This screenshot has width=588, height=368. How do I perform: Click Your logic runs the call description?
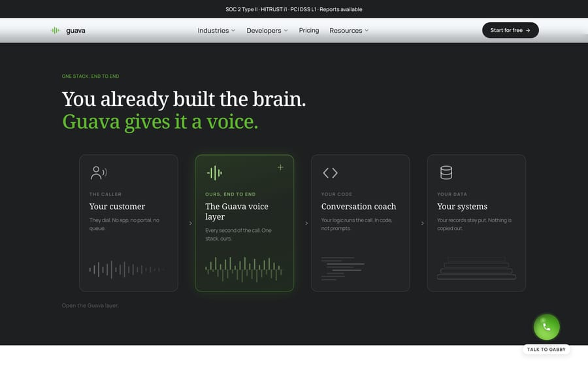click(357, 224)
